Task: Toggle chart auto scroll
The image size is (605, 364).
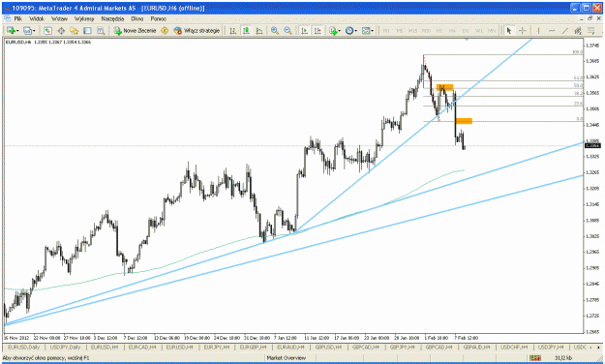Action: pyautogui.click(x=304, y=30)
